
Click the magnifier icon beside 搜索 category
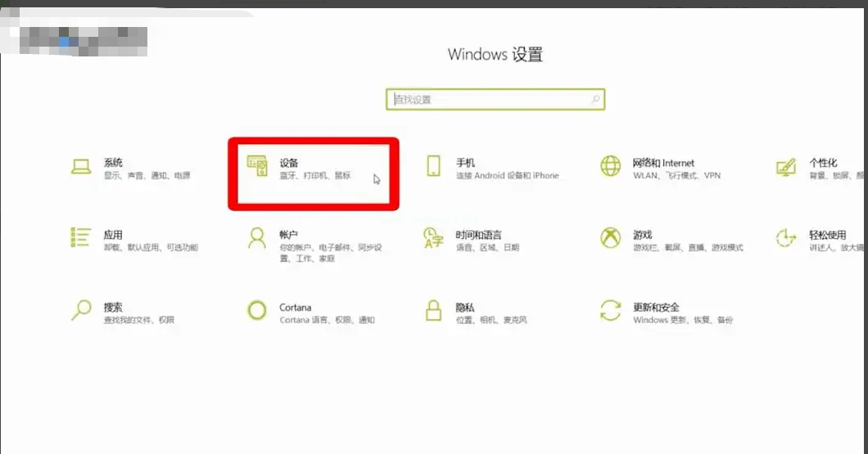[x=80, y=310]
